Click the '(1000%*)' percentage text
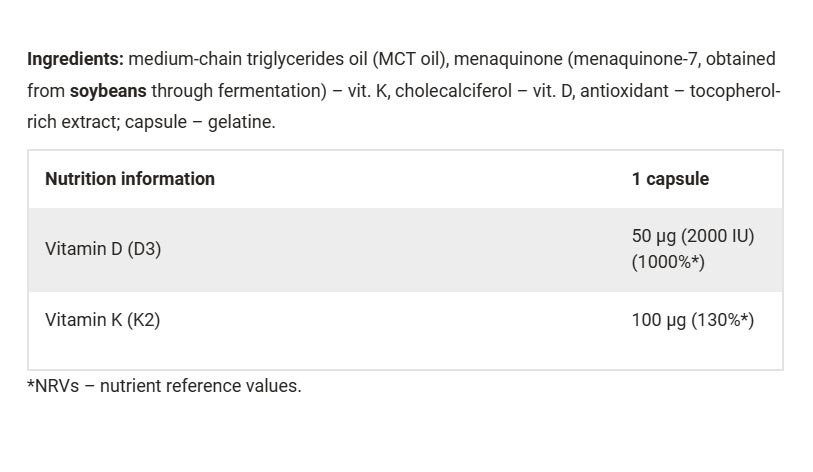813x472 pixels. (x=668, y=262)
